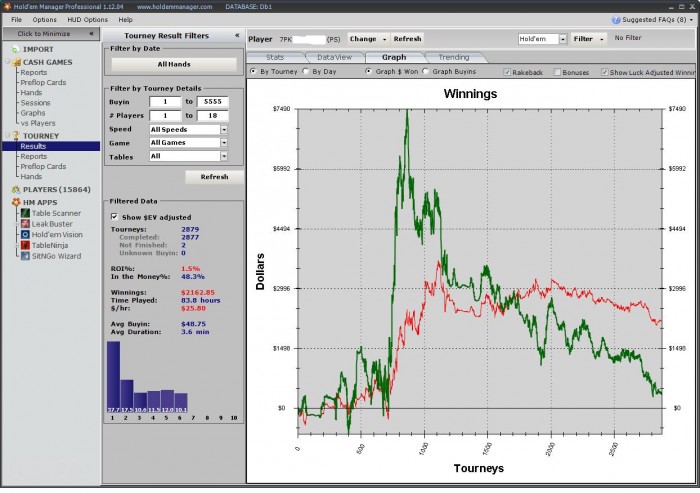This screenshot has height=493, width=700.
Task: Open Cash Games Graphs item
Action: pos(33,113)
